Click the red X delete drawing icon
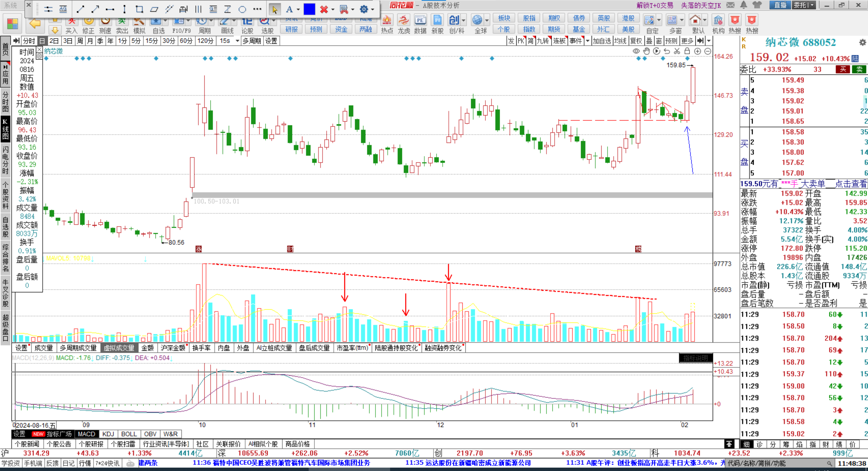This screenshot has height=471, width=868. coord(324,9)
